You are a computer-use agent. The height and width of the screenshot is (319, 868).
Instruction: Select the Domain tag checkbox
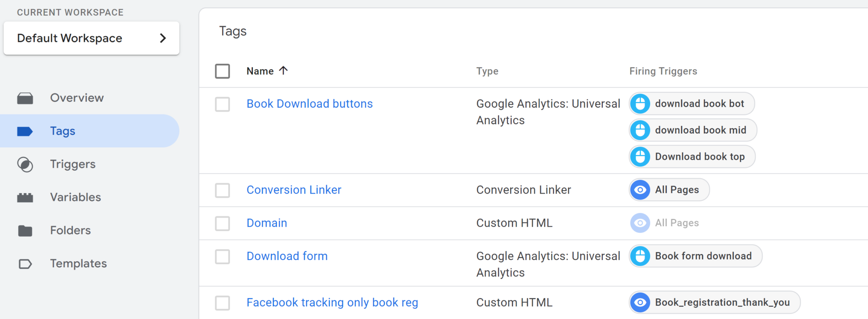223,223
